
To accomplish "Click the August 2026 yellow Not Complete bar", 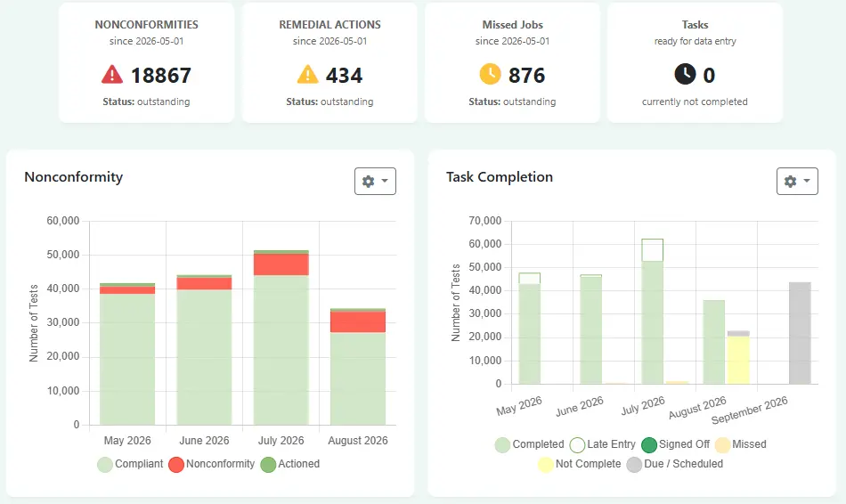I will (x=738, y=360).
